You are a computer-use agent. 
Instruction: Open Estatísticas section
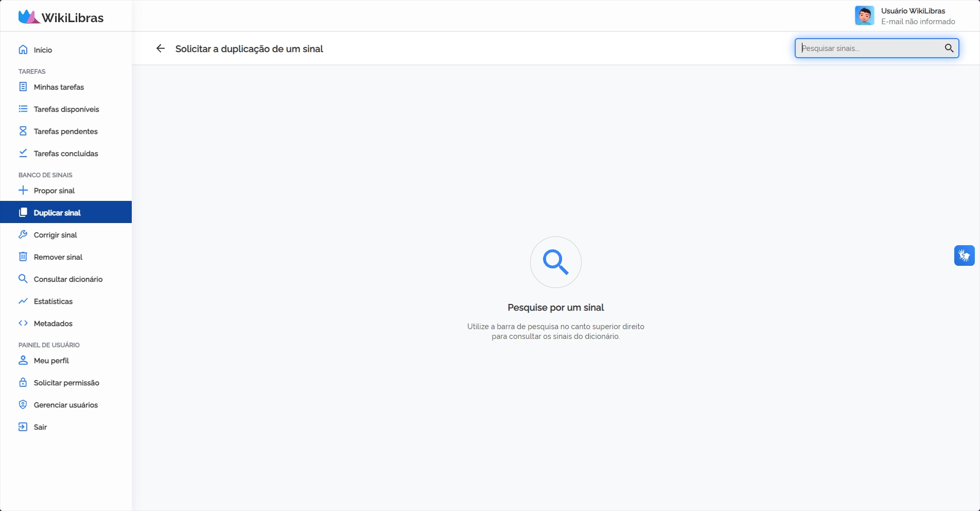53,301
